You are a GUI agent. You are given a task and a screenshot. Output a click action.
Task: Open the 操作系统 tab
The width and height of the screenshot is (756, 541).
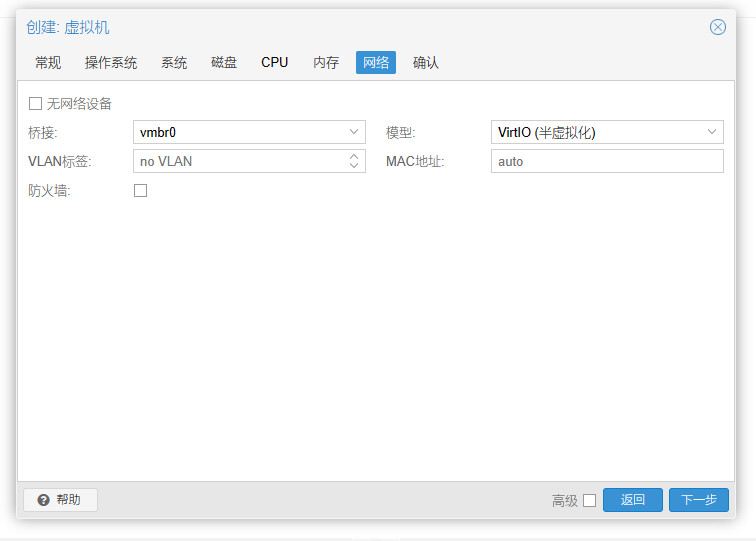[x=111, y=62]
